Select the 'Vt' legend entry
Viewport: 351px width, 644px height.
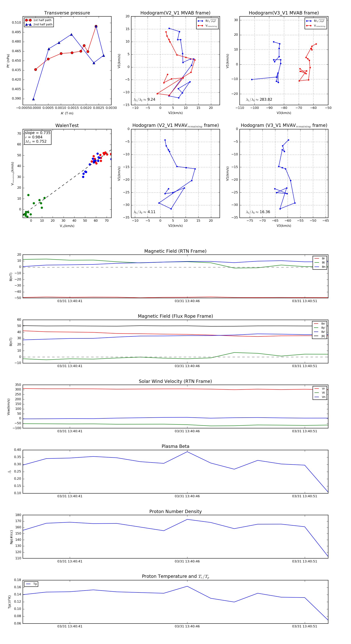(x=320, y=393)
